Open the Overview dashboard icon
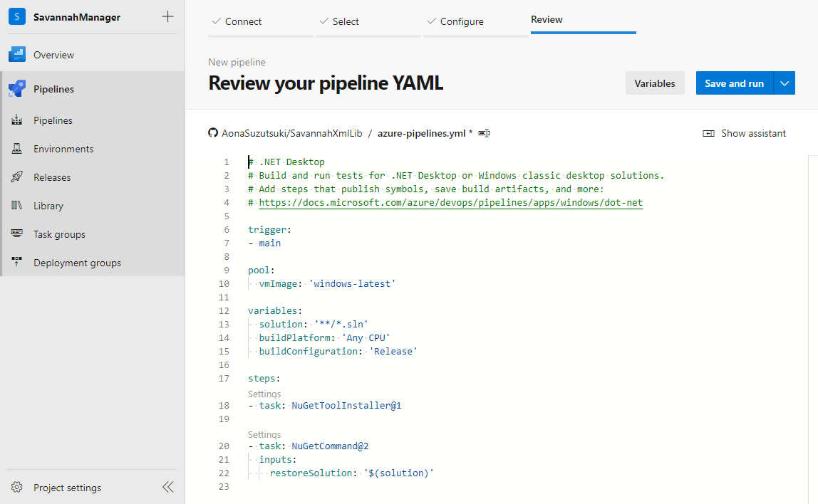This screenshot has height=504, width=818. (x=16, y=55)
